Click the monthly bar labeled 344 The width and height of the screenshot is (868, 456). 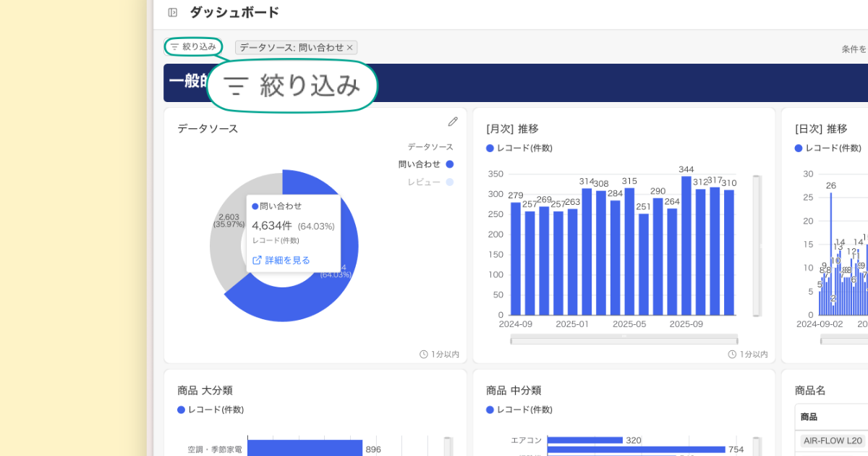[686, 246]
